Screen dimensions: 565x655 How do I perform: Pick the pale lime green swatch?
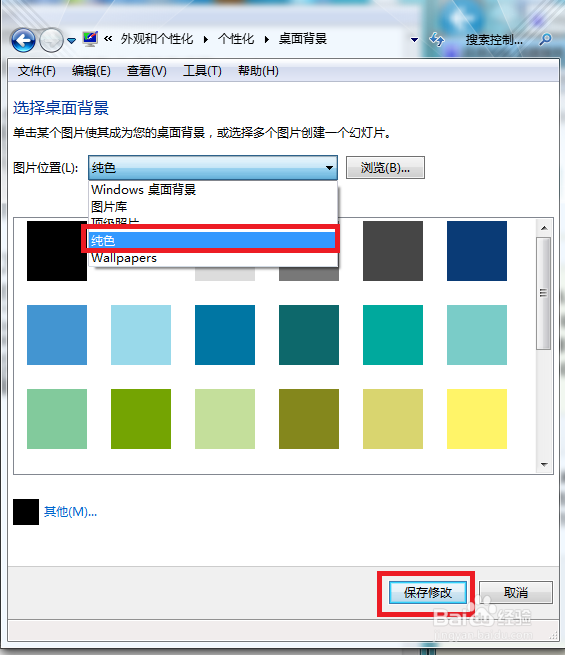click(x=225, y=419)
